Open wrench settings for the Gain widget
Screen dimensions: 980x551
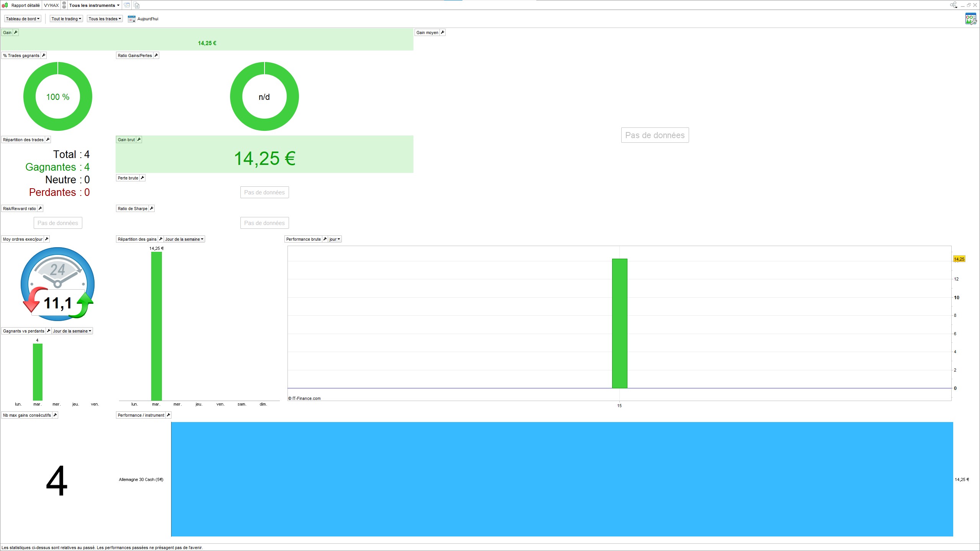pyautogui.click(x=16, y=33)
